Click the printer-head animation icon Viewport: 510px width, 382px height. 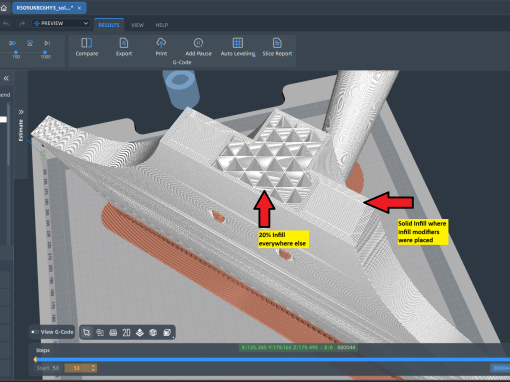coord(30,43)
